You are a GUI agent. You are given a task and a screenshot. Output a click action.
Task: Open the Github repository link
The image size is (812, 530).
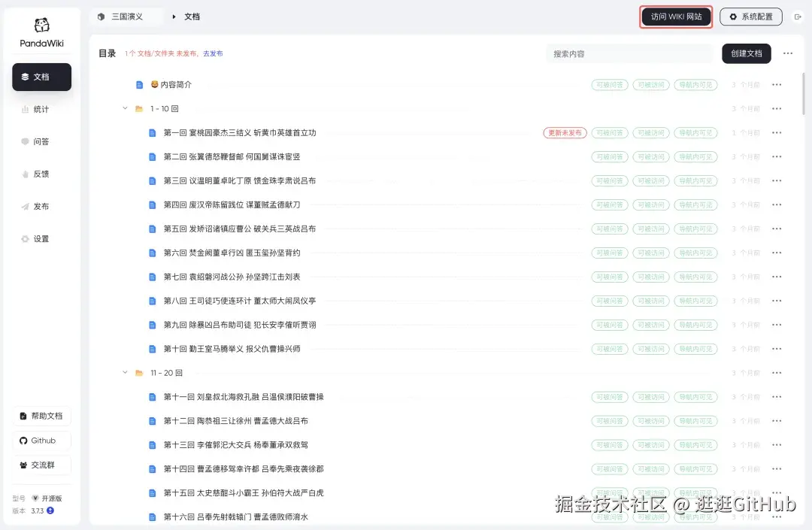(41, 441)
